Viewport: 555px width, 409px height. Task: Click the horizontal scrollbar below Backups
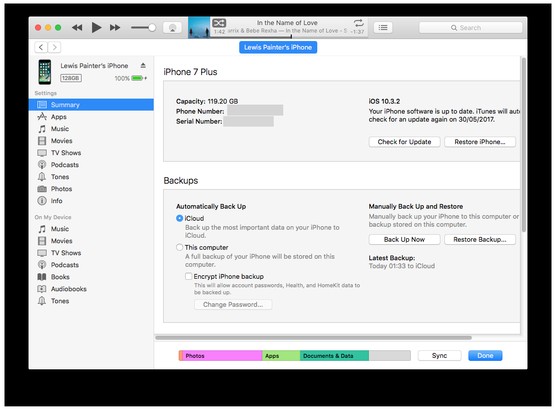[314, 338]
